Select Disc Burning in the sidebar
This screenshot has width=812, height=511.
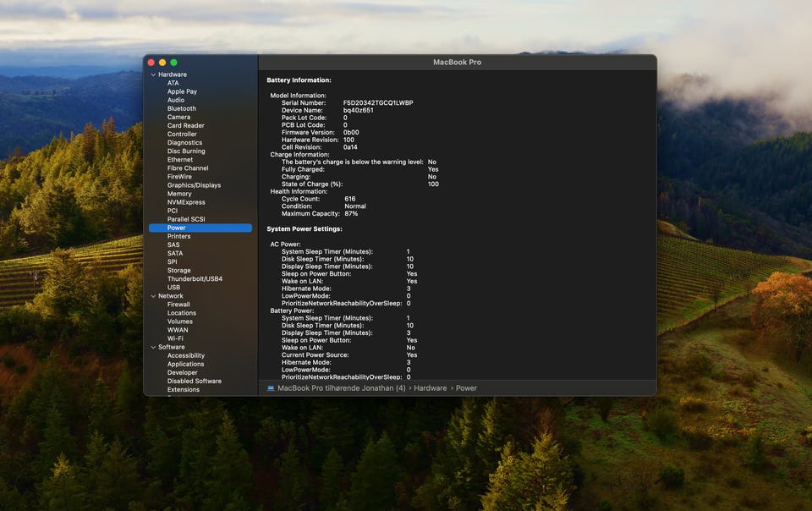186,151
